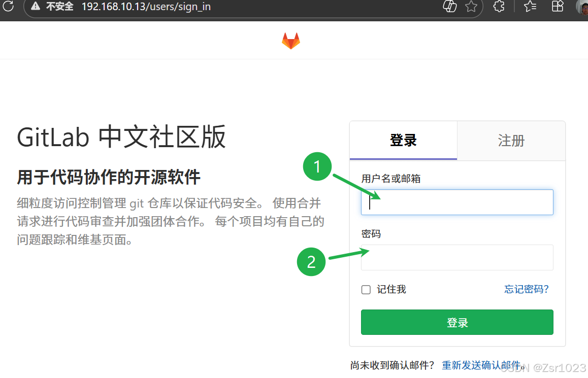Focus the 用户名或邮箱 input field

(457, 202)
